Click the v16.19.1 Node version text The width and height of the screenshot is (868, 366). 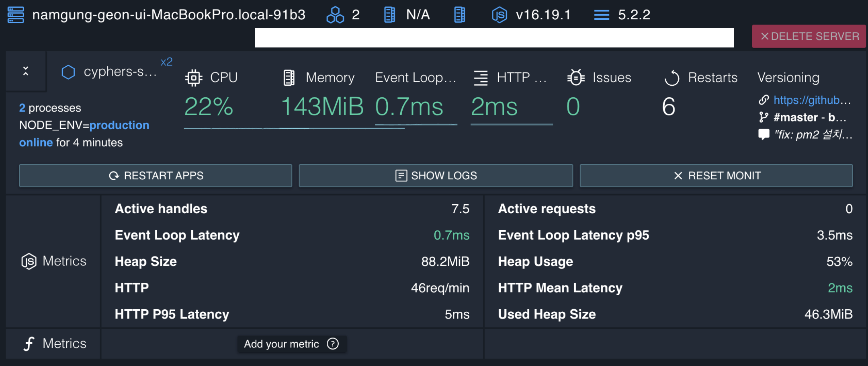pyautogui.click(x=543, y=15)
